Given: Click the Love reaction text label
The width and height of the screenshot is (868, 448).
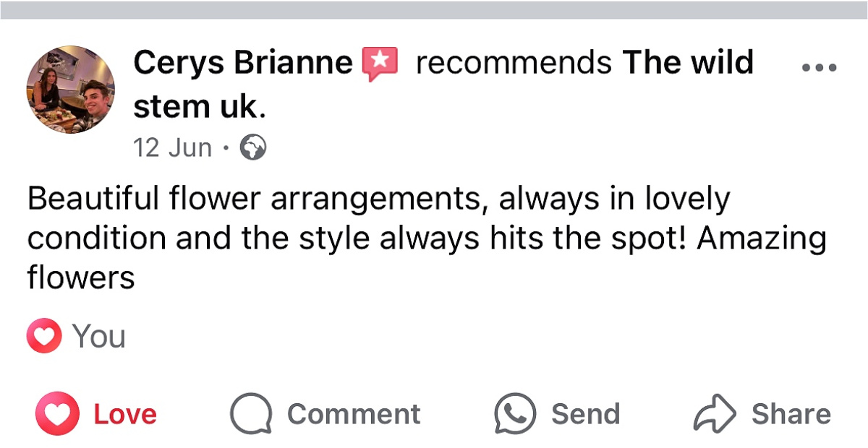Looking at the screenshot, I should (x=125, y=414).
